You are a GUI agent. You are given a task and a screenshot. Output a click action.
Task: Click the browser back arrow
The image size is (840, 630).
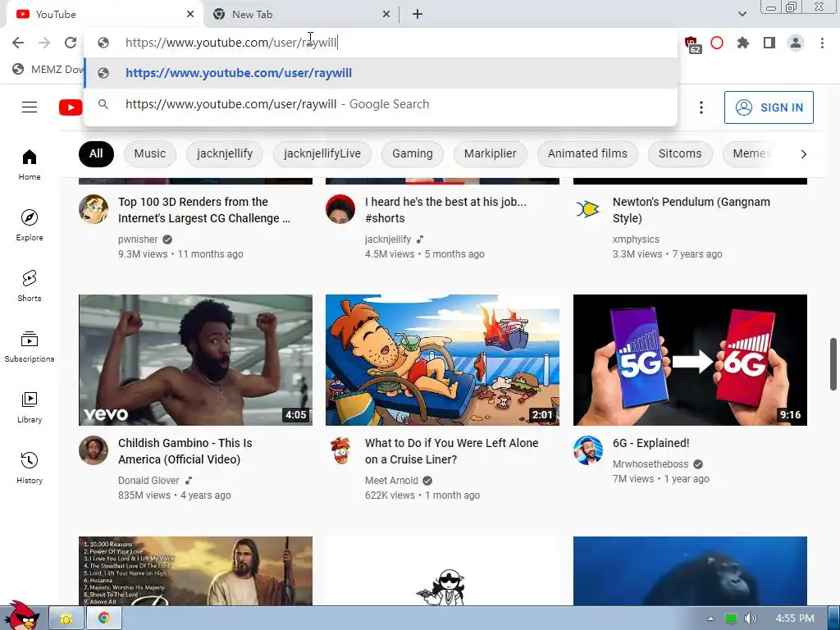pos(18,43)
